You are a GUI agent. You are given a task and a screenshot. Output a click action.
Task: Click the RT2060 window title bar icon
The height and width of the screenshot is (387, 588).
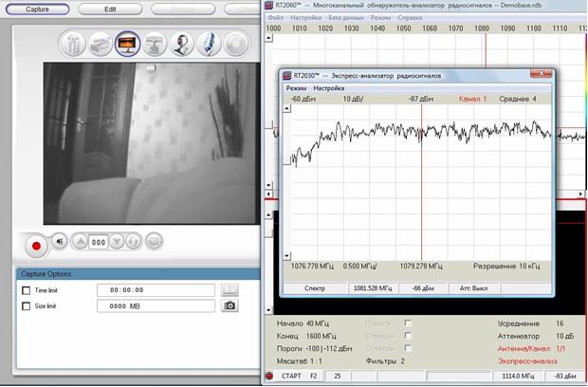[x=269, y=6]
